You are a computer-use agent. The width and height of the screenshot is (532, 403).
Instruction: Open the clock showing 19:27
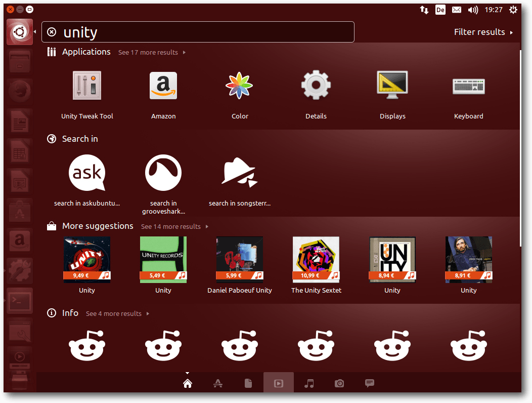coord(494,10)
